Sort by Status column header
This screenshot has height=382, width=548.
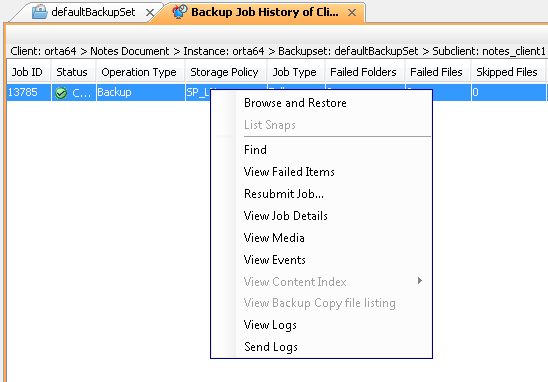click(x=73, y=72)
